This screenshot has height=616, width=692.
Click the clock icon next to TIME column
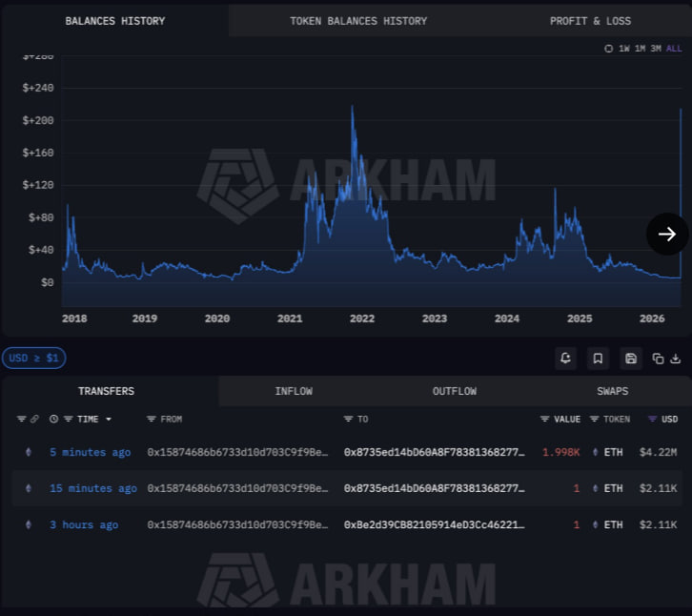tap(53, 419)
